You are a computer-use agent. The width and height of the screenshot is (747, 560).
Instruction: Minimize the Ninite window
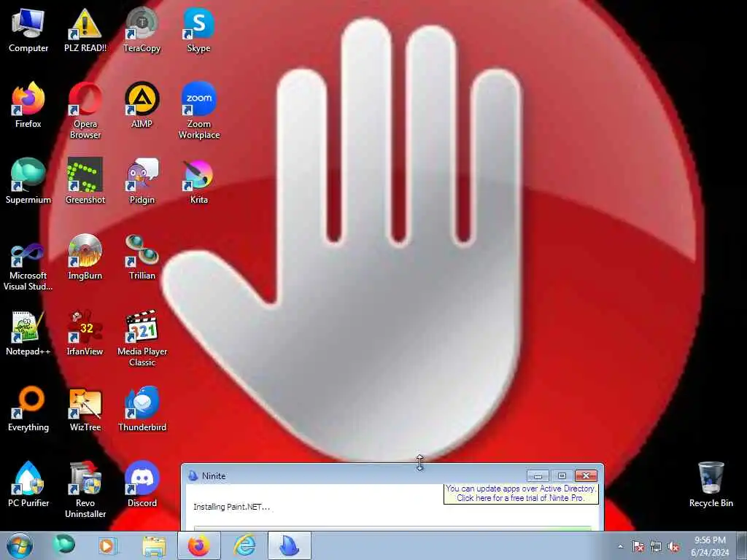(x=538, y=475)
